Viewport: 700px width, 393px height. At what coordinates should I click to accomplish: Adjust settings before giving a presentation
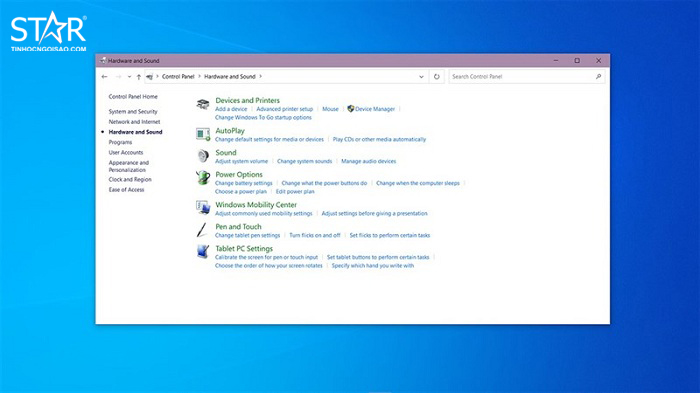point(375,213)
